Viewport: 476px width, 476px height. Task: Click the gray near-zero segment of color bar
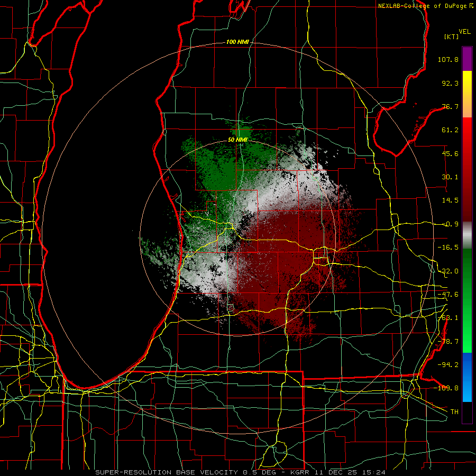click(467, 235)
